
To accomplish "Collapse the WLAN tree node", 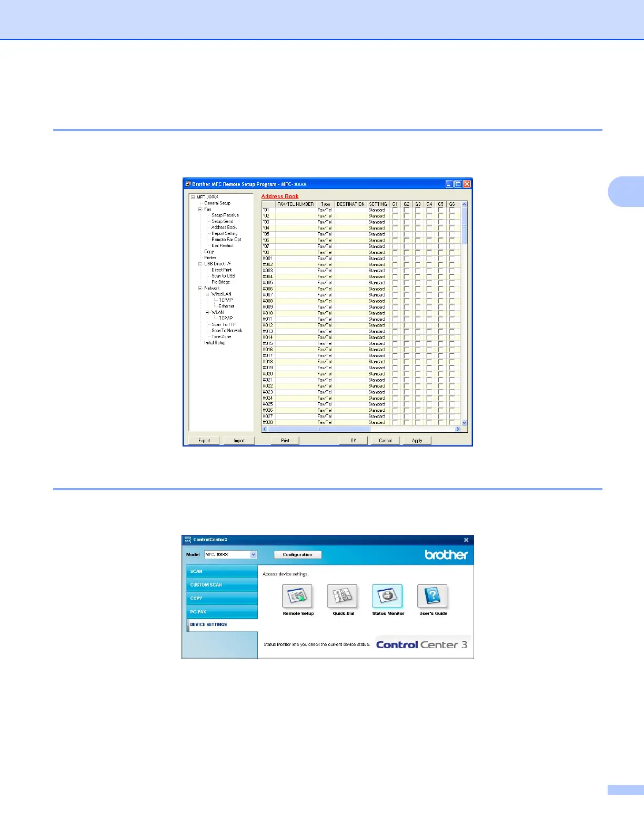I will pyautogui.click(x=208, y=312).
